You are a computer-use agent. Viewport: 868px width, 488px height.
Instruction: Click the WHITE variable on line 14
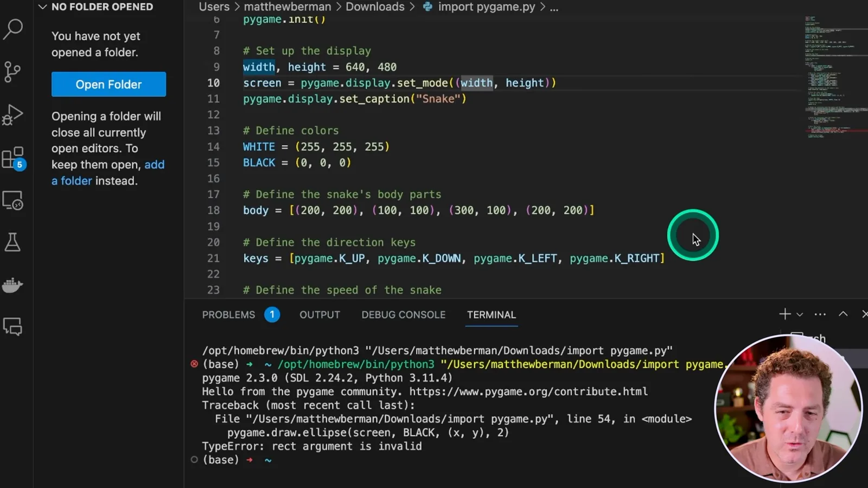click(x=259, y=146)
